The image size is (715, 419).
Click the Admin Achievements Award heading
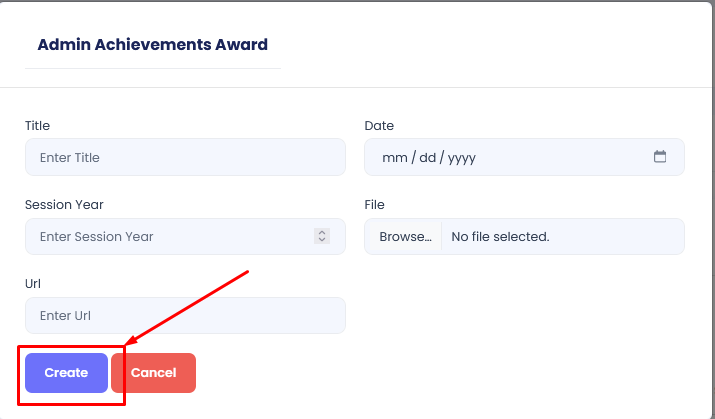[152, 45]
